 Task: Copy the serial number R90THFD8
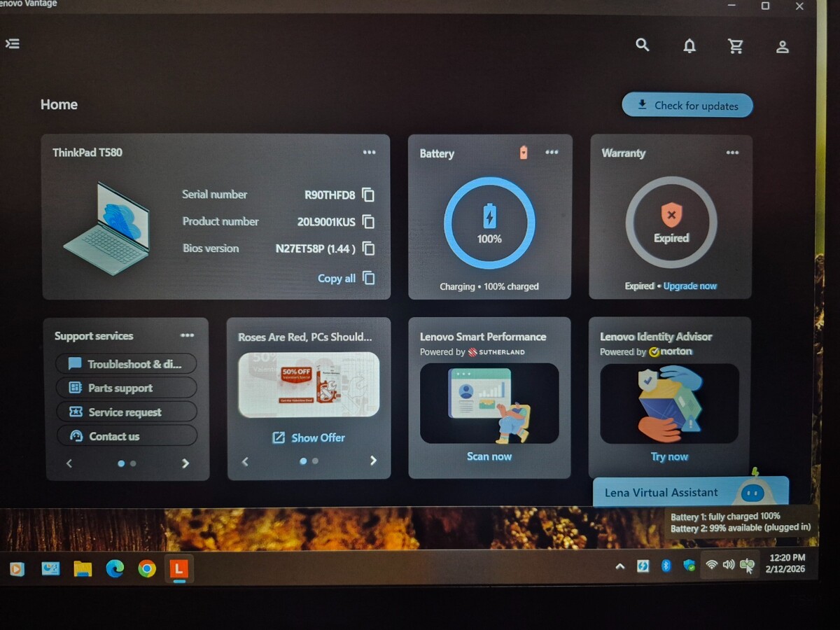point(368,195)
